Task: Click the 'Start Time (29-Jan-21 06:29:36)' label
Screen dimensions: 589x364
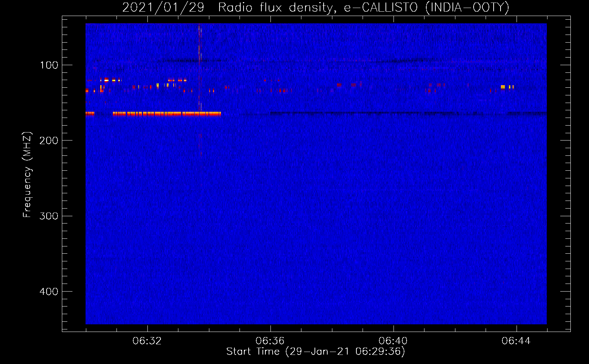Action: coord(316,352)
